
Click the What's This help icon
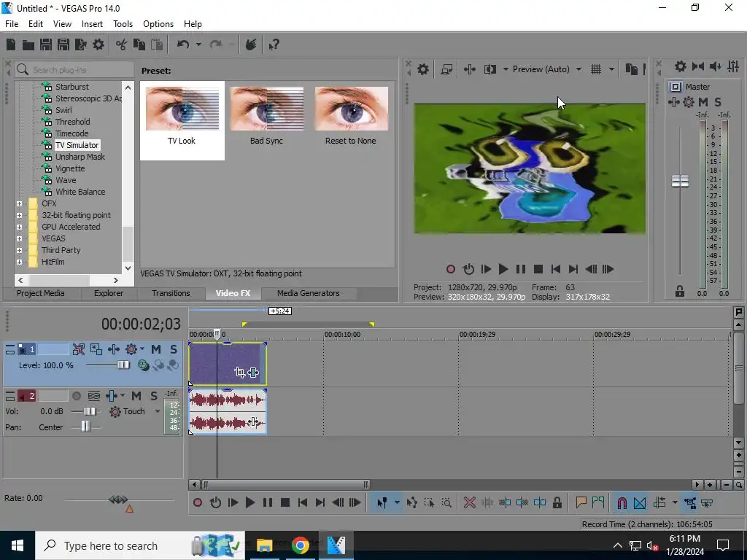(274, 44)
